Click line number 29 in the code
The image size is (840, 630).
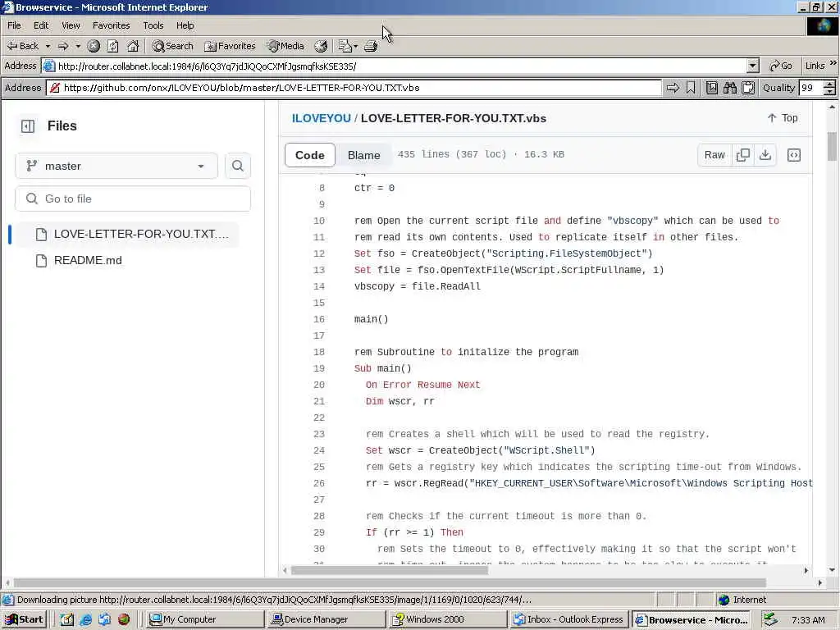[319, 532]
